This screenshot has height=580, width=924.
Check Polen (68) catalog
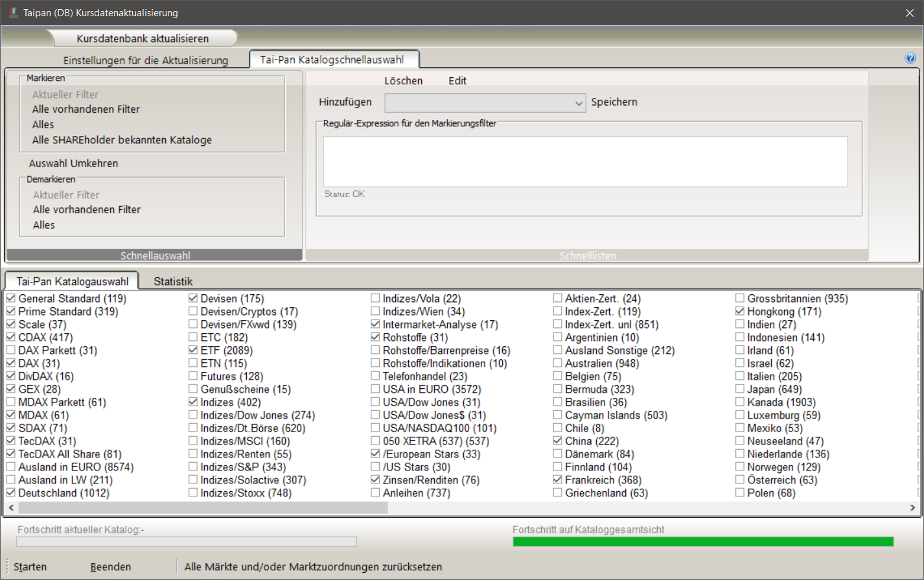pos(740,493)
